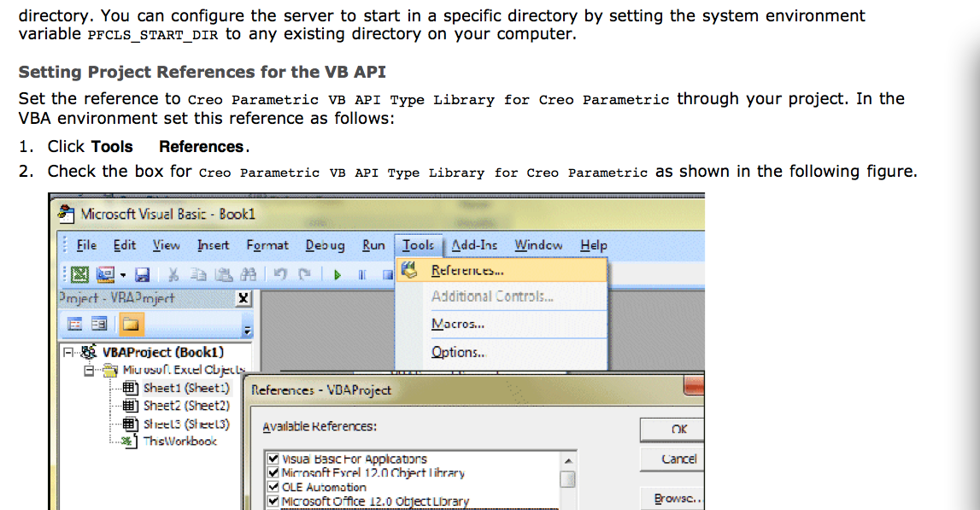Uncheck OLE Automation reference

click(x=273, y=487)
